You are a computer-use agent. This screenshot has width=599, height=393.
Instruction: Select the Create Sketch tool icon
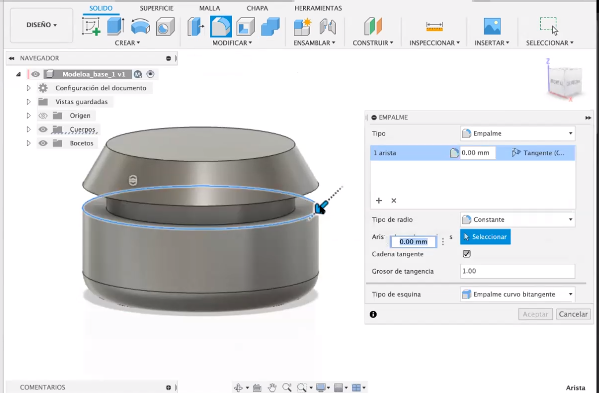click(91, 27)
